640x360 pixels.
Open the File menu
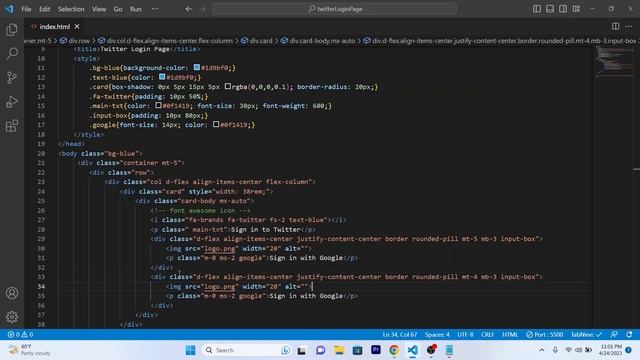tap(26, 9)
